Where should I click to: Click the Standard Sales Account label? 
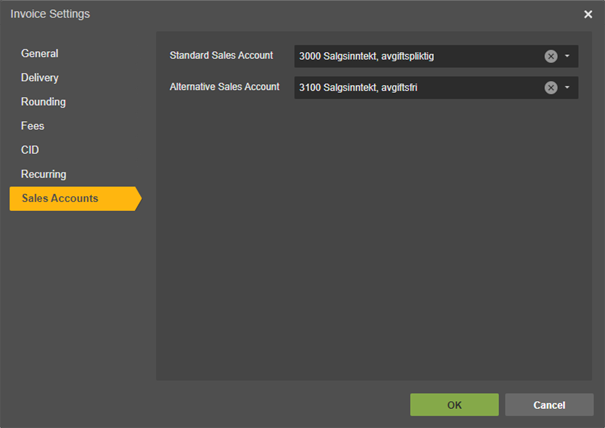(x=221, y=55)
